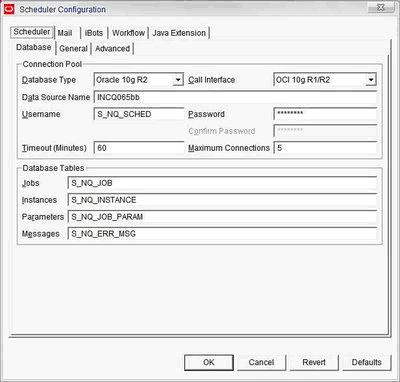Click the Messages table name field
This screenshot has width=400, height=382.
pyautogui.click(x=222, y=234)
